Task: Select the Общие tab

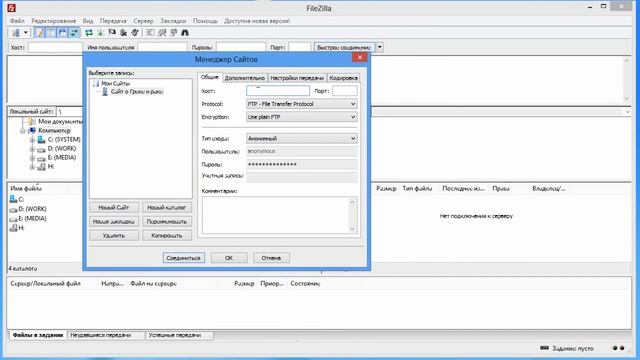Action: tap(210, 77)
